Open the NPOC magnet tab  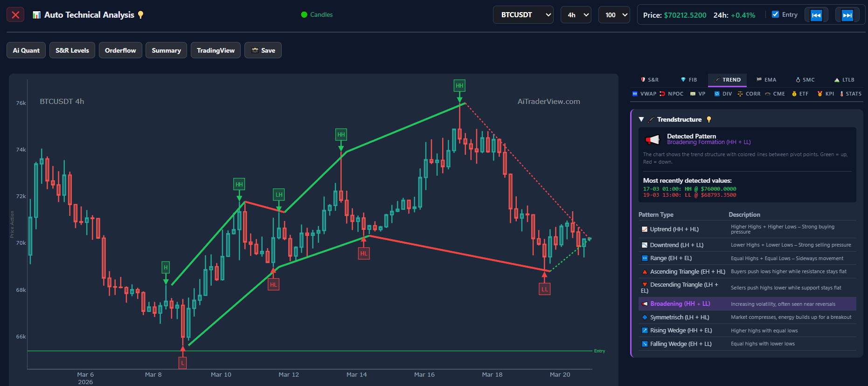(x=671, y=94)
